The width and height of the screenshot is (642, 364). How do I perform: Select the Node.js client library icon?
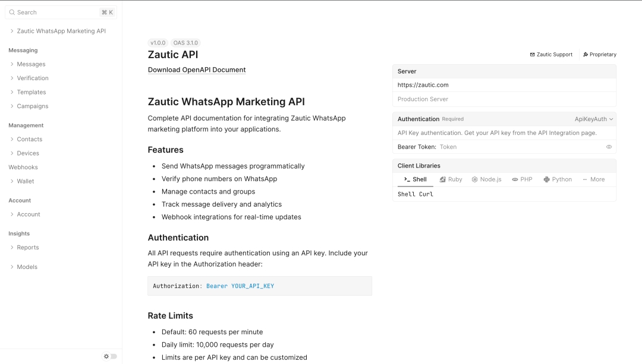pyautogui.click(x=475, y=179)
